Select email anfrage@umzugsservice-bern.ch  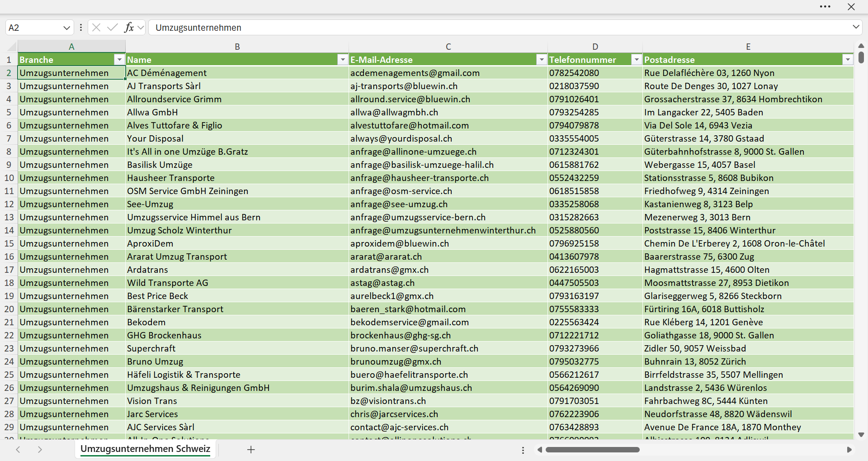coord(448,217)
